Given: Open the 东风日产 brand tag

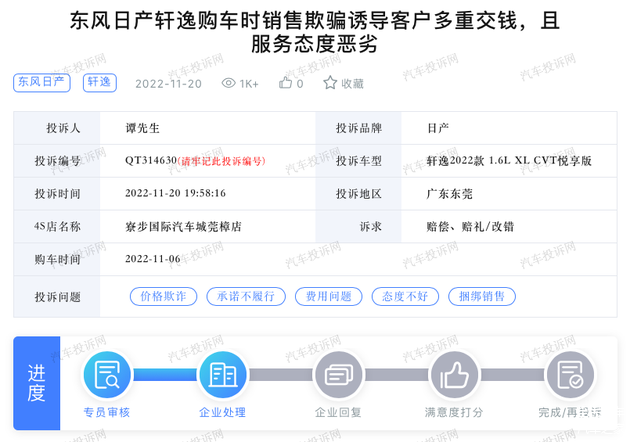Looking at the screenshot, I should pyautogui.click(x=42, y=83).
